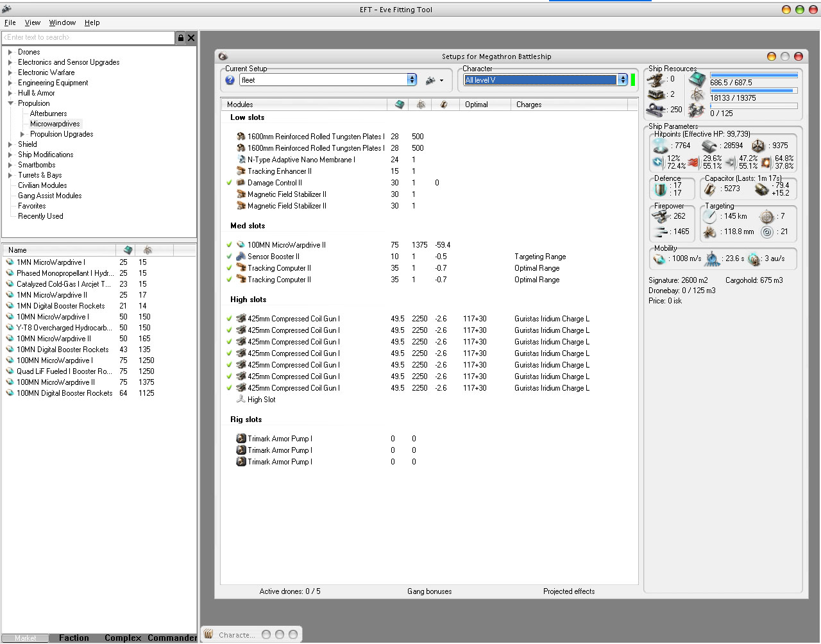
Task: Toggle the first 425mm Compressed Coil Gun checkmark
Action: pyautogui.click(x=230, y=319)
